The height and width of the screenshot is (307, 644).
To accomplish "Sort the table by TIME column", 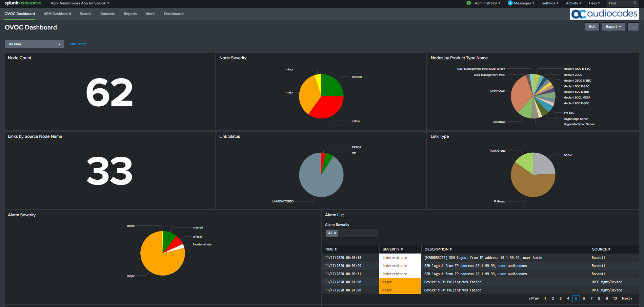I will (x=331, y=249).
